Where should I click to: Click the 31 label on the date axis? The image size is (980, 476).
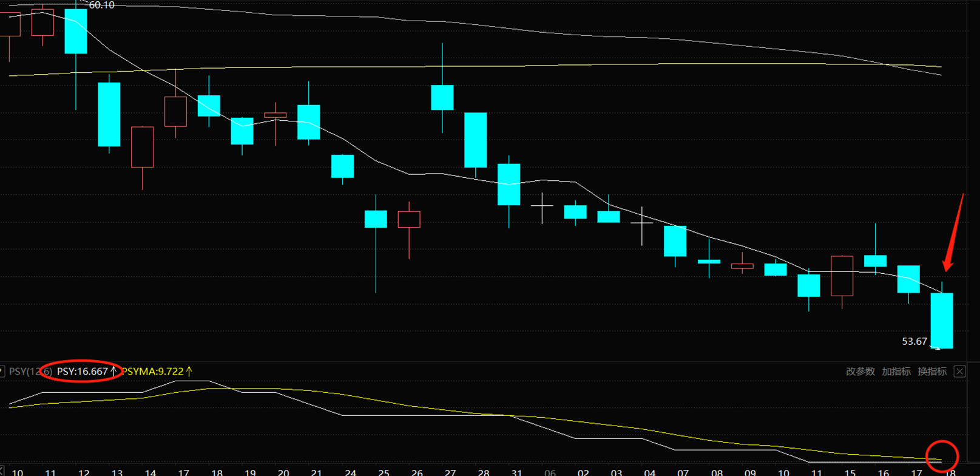(x=516, y=472)
